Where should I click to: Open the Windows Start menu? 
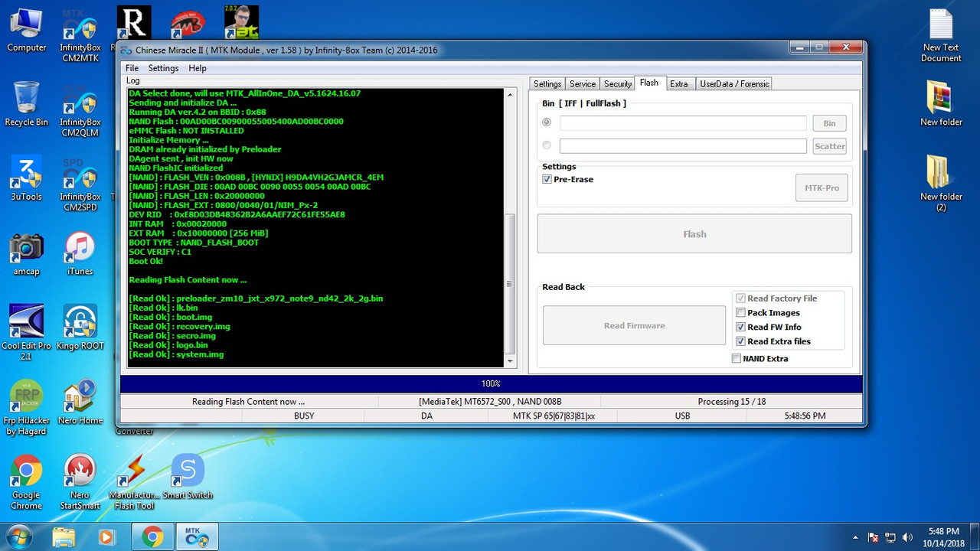(18, 536)
